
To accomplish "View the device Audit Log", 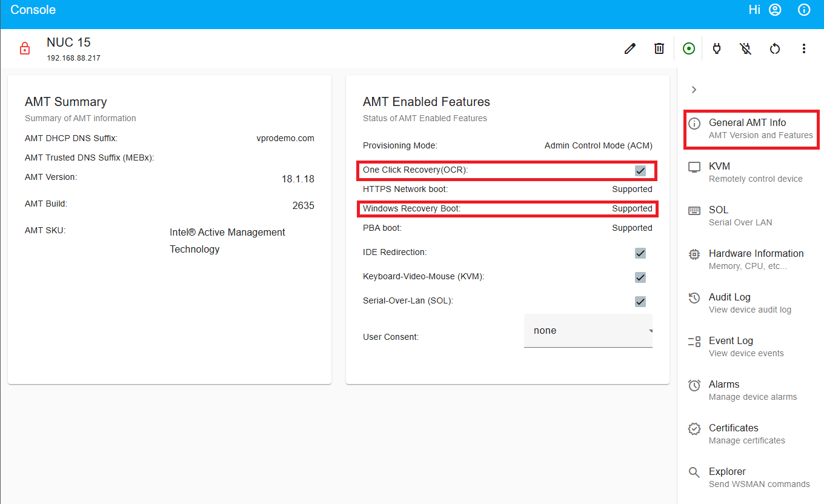I will (x=729, y=302).
